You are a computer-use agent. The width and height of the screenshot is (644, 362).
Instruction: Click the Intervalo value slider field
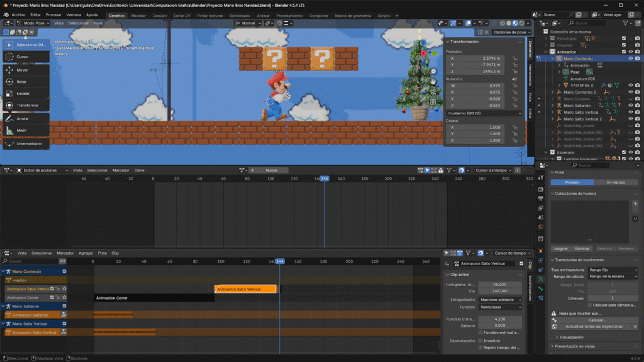(613, 298)
